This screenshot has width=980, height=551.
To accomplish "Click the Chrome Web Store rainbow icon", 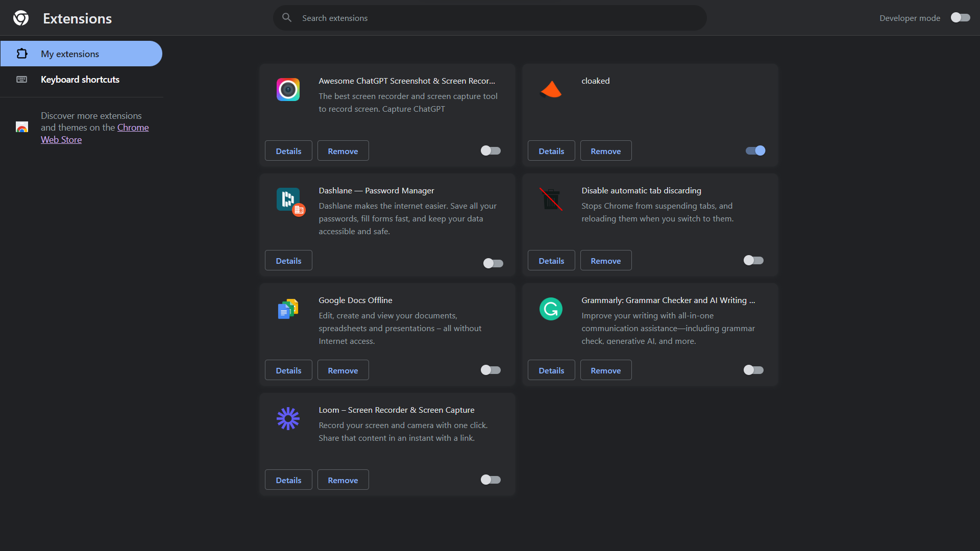I will tap(22, 127).
